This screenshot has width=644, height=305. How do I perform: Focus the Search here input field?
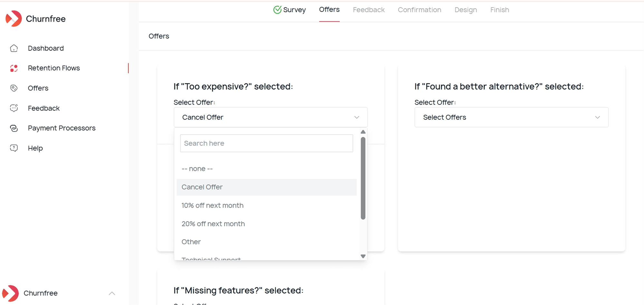coord(266,143)
